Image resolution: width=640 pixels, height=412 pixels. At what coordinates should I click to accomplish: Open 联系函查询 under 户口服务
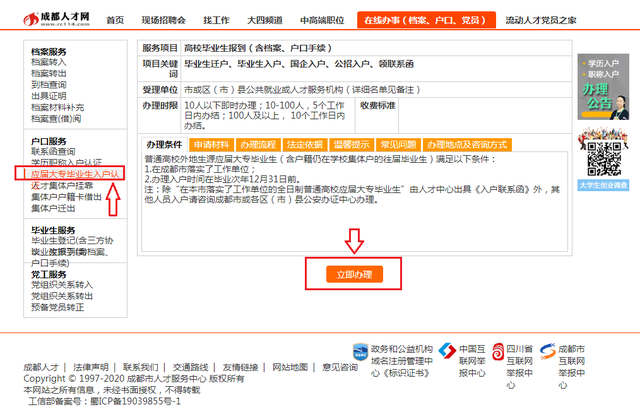[53, 151]
